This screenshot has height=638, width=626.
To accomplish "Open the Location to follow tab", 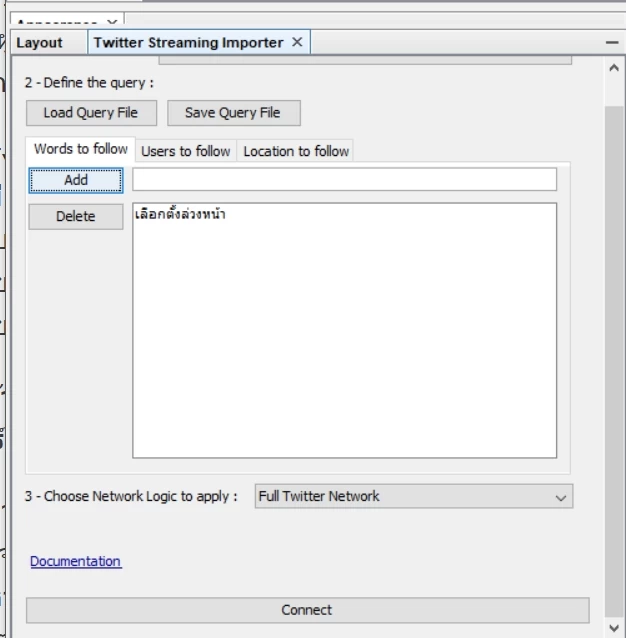I will coord(296,151).
